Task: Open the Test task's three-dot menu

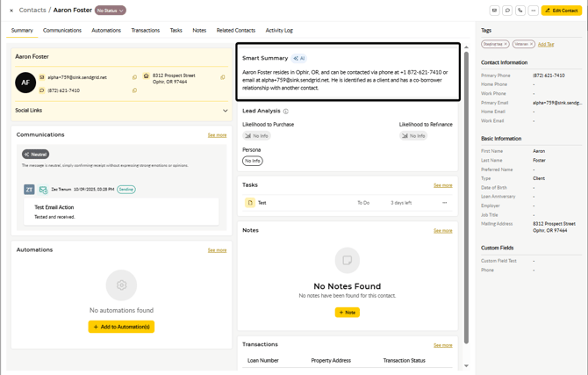Action: (x=444, y=203)
